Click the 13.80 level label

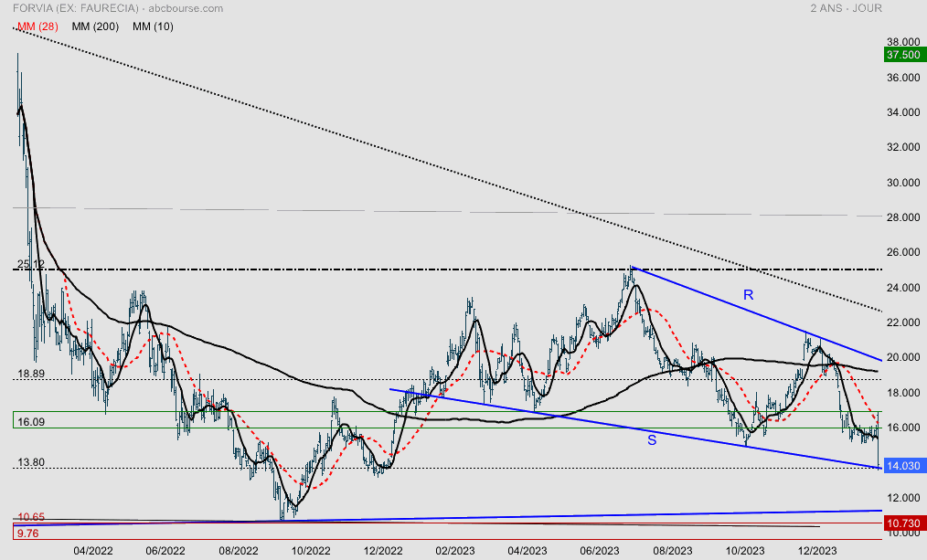click(31, 462)
